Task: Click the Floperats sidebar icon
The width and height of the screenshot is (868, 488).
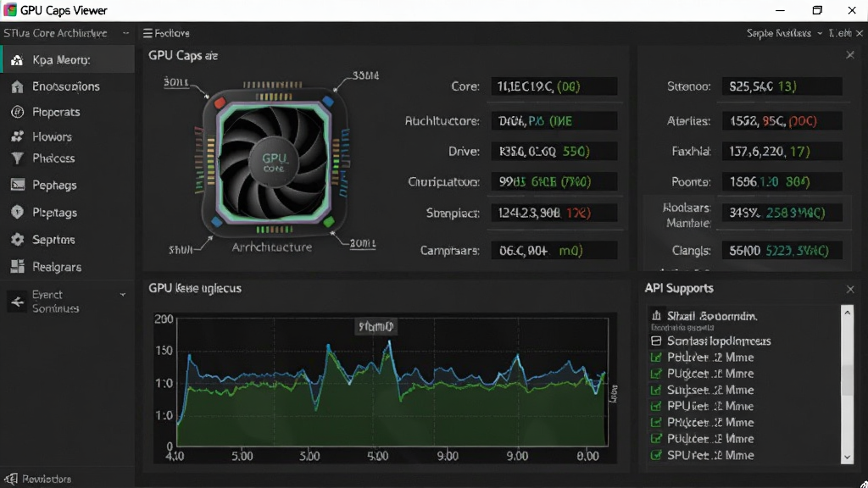Action: click(x=17, y=112)
